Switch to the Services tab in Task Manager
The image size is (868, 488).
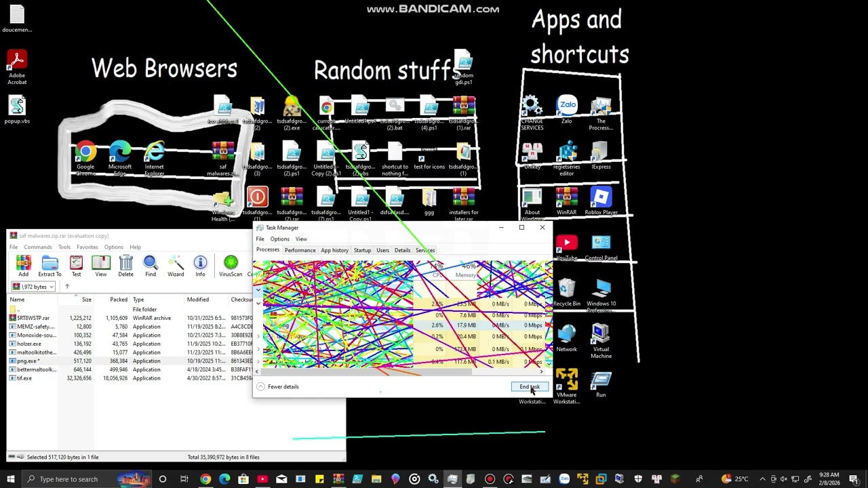click(425, 250)
